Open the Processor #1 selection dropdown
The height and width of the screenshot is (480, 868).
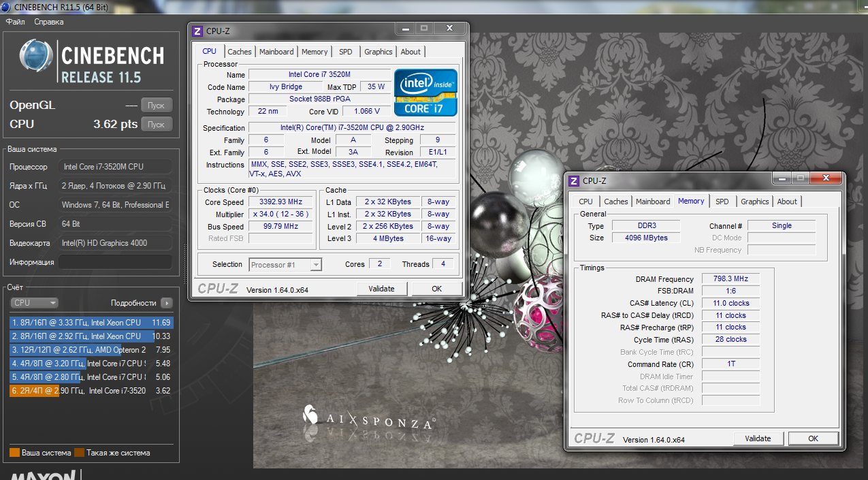click(285, 265)
